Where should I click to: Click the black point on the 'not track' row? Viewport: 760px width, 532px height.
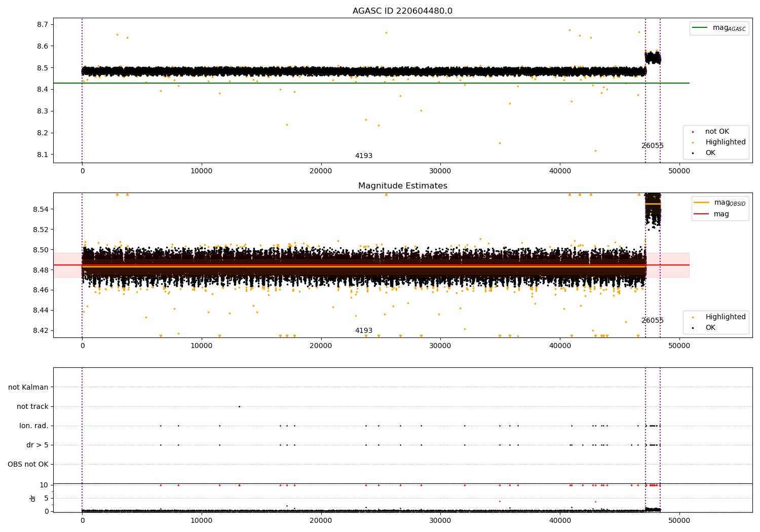[239, 406]
